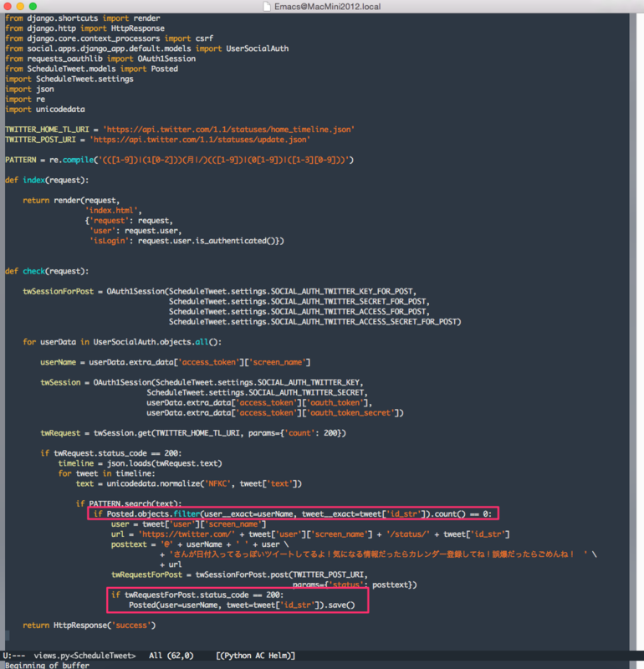
Task: Click SOCIAL_AUTH_TWITTER_ACCESS_SECRET_FOR_POST argument line
Action: 315,322
